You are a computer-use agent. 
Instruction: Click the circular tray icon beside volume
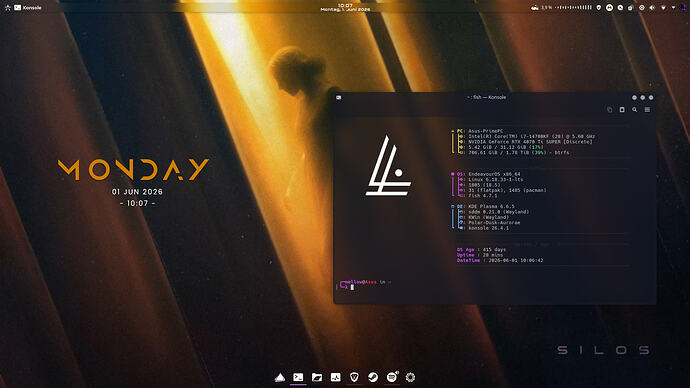point(642,7)
